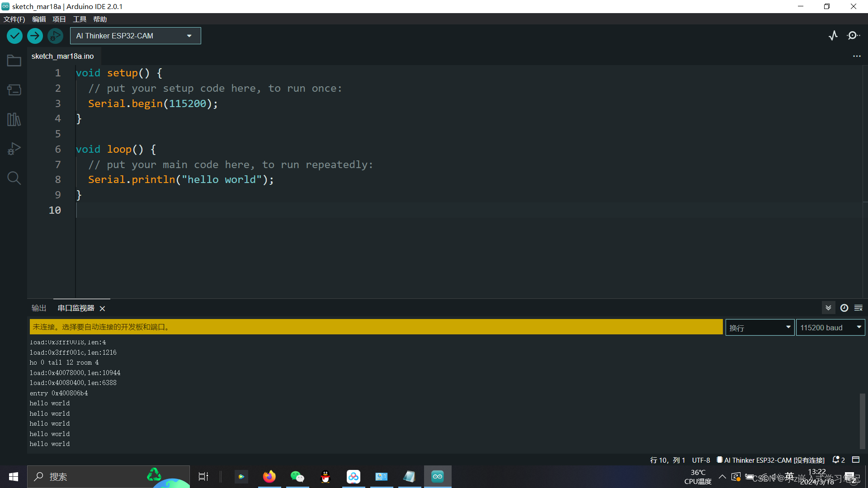The image size is (868, 488).
Task: Open the Sketchbook folder sidebar icon
Action: coord(14,61)
